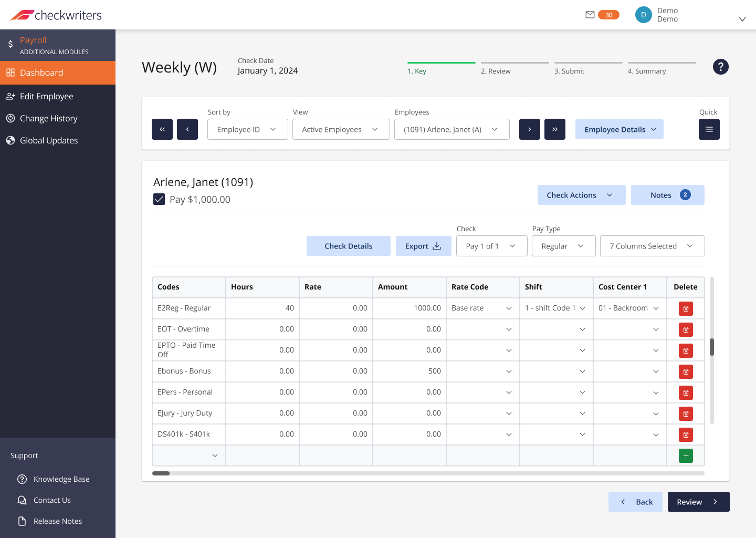
Task: Export the check data
Action: click(423, 245)
